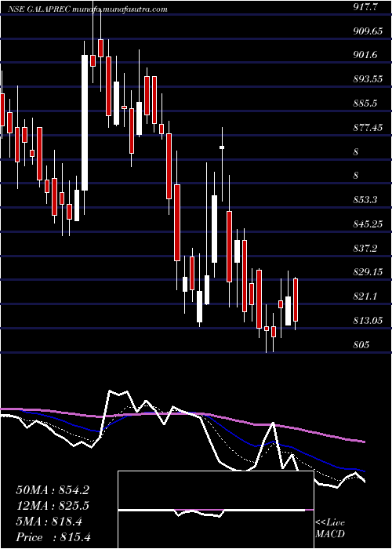The height and width of the screenshot is (549, 392).
Task: Open the MACD inset chart box
Action: pyautogui.click(x=216, y=510)
